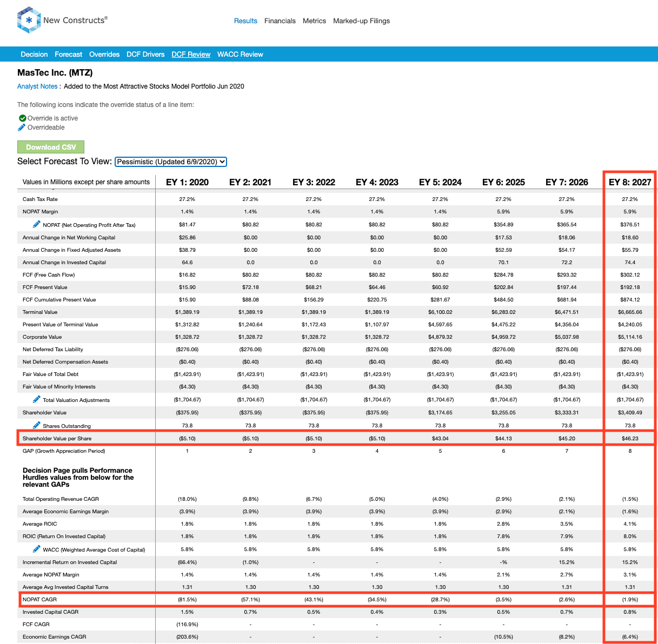
Task: Click the FCF (Free Cash Flow) row label
Action: pos(49,275)
